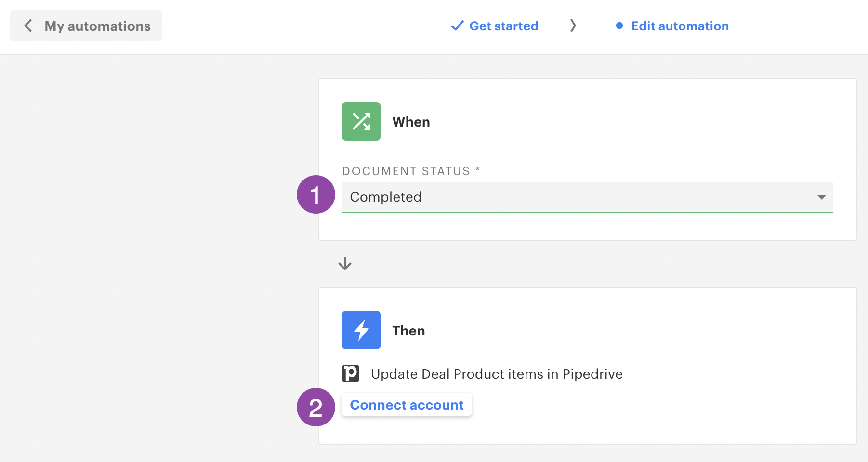Click the 'When' heading
Viewport: 868px width, 462px height.
pyautogui.click(x=411, y=122)
